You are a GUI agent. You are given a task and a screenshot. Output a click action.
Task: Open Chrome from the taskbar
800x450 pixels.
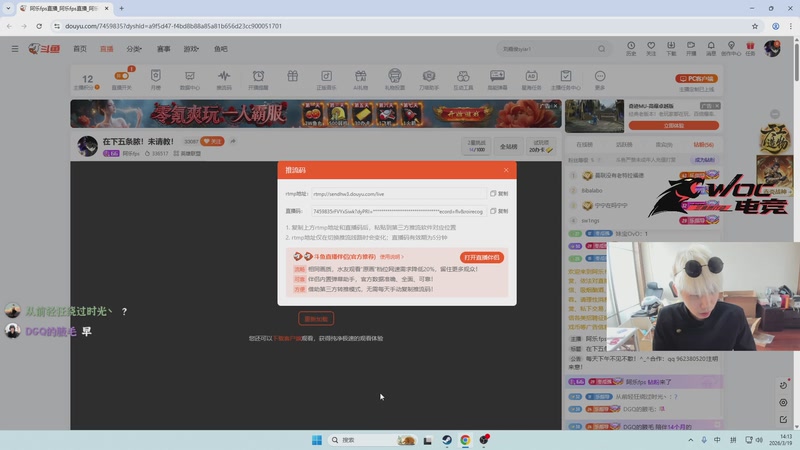point(465,440)
